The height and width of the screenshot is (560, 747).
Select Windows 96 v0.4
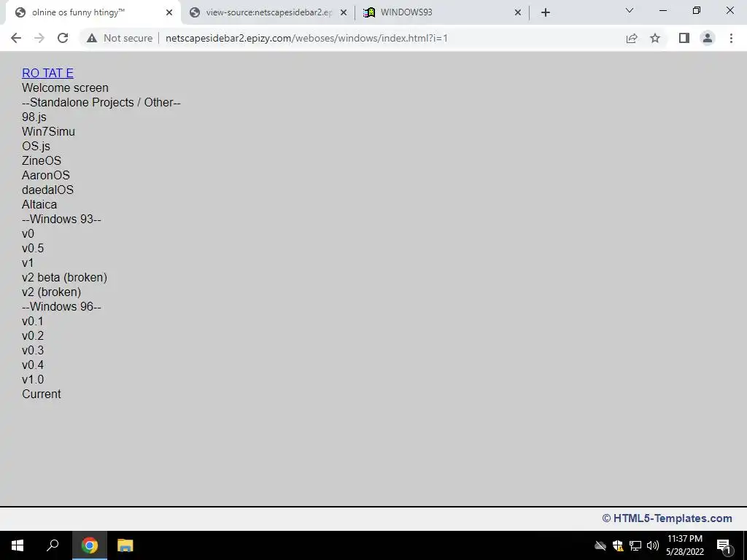[33, 365]
